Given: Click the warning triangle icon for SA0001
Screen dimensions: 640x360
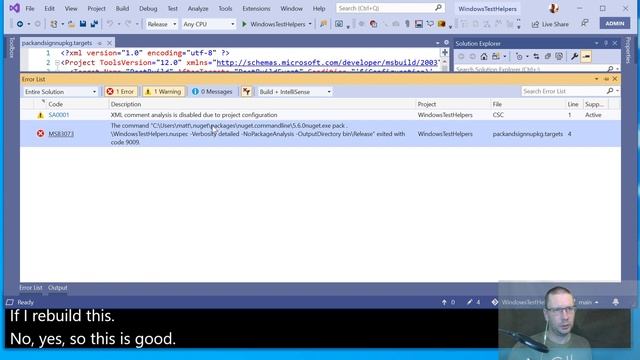Looking at the screenshot, I should [40, 115].
